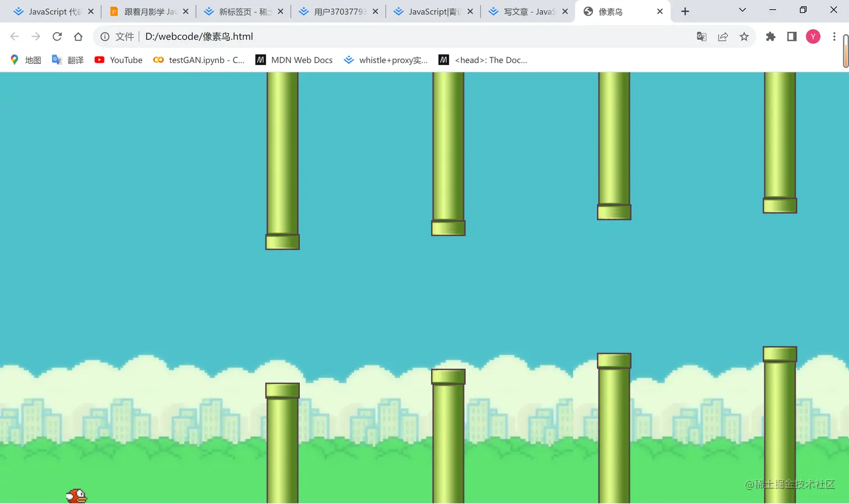Close the JavaScript|青 tab

471,11
